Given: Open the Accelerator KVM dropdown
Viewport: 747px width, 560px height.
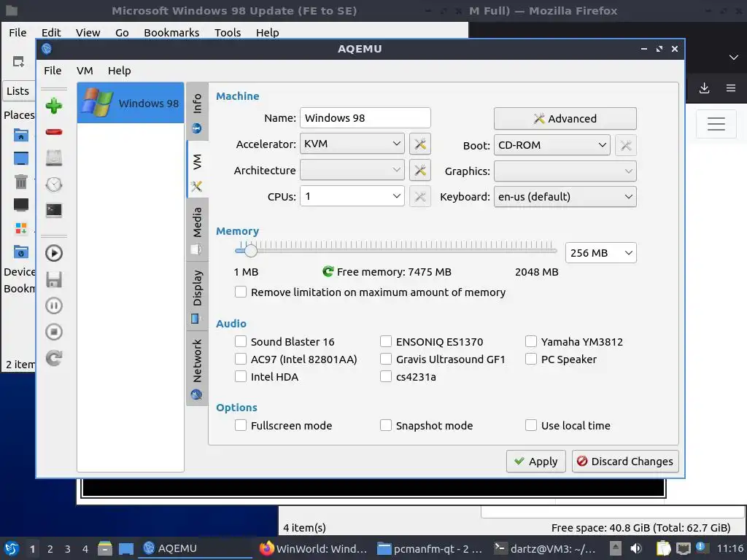Looking at the screenshot, I should tap(352, 144).
